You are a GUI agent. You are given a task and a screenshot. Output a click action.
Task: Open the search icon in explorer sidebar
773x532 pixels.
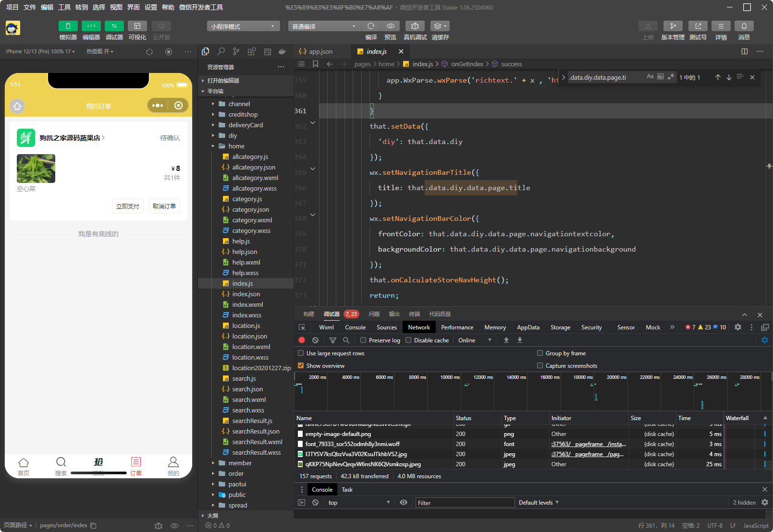click(x=221, y=51)
